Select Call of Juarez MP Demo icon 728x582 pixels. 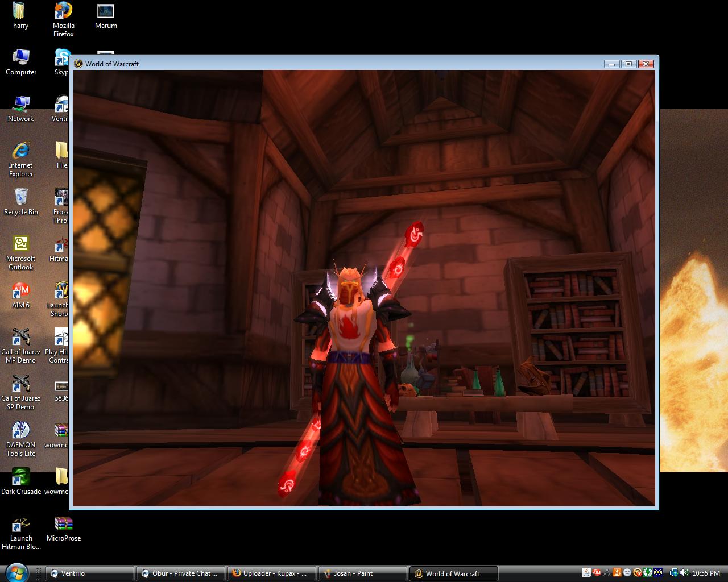click(x=21, y=346)
